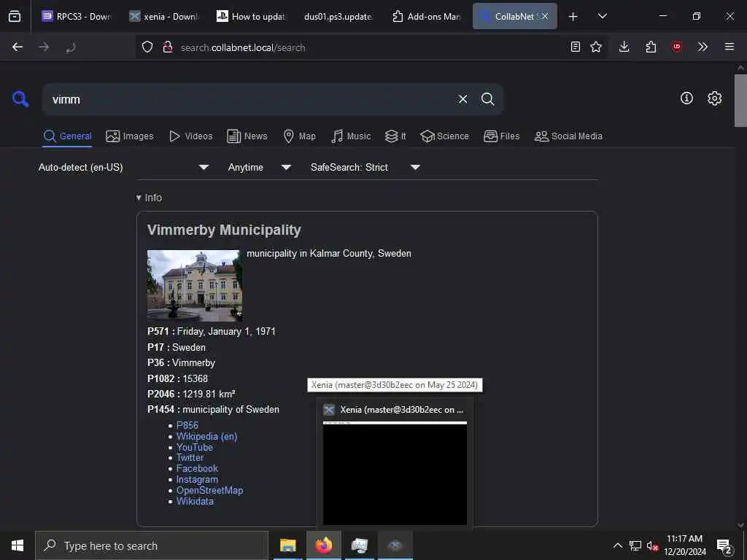This screenshot has height=560, width=747.
Task: Click the page vertical scrollbar thumb
Action: click(740, 100)
